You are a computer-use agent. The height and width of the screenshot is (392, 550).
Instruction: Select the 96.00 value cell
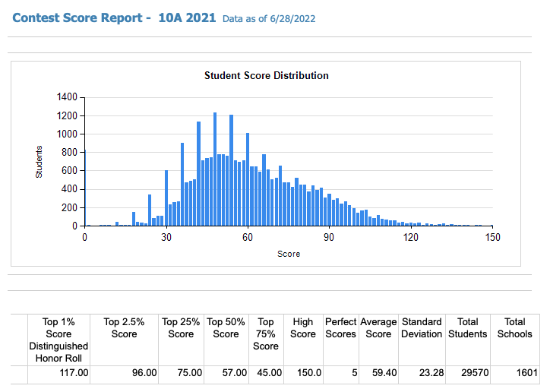point(124,375)
